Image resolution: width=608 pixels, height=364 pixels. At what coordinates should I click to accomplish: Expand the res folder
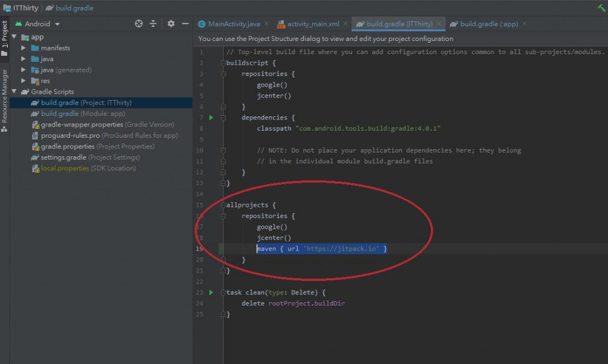pyautogui.click(x=24, y=81)
